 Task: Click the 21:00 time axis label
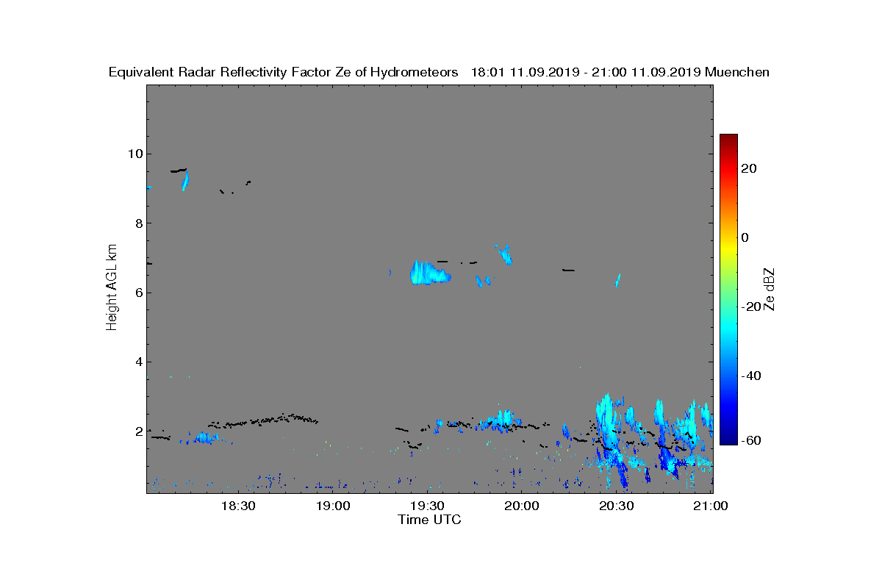coord(710,506)
